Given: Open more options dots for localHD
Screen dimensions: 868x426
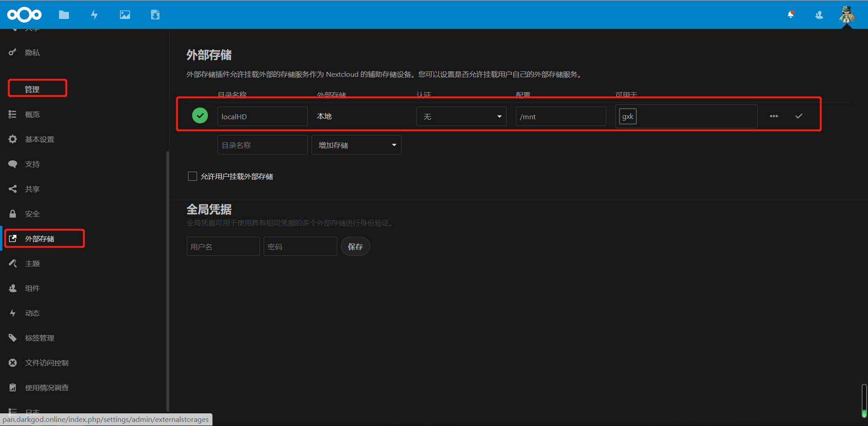Looking at the screenshot, I should 774,116.
